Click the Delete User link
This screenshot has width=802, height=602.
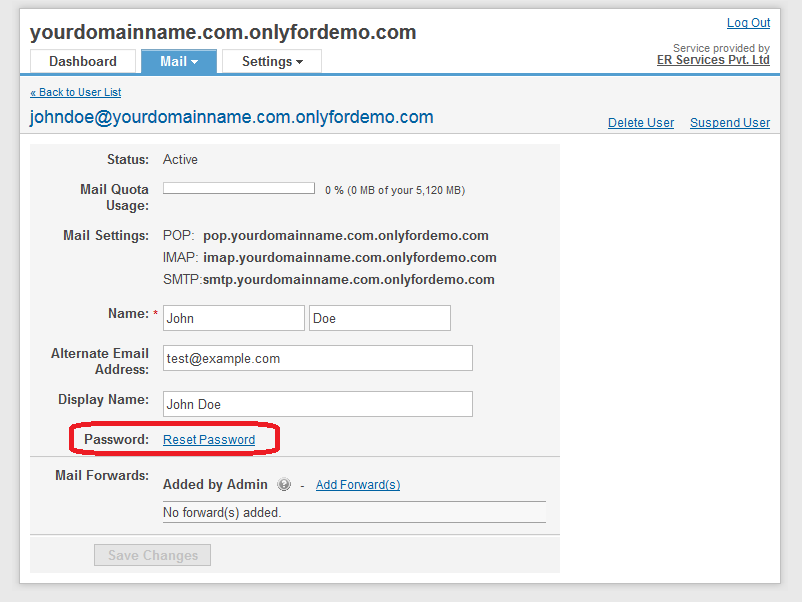[641, 123]
